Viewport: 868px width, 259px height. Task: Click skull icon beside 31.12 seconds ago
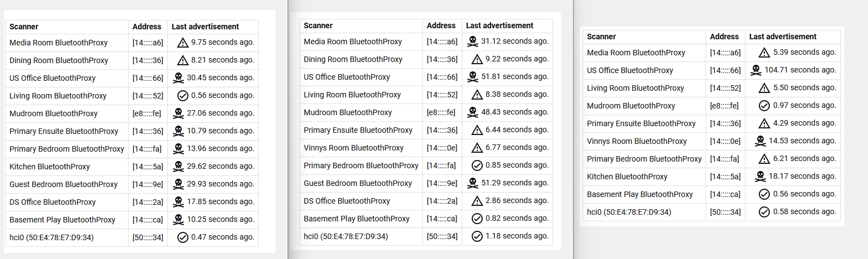coord(473,42)
